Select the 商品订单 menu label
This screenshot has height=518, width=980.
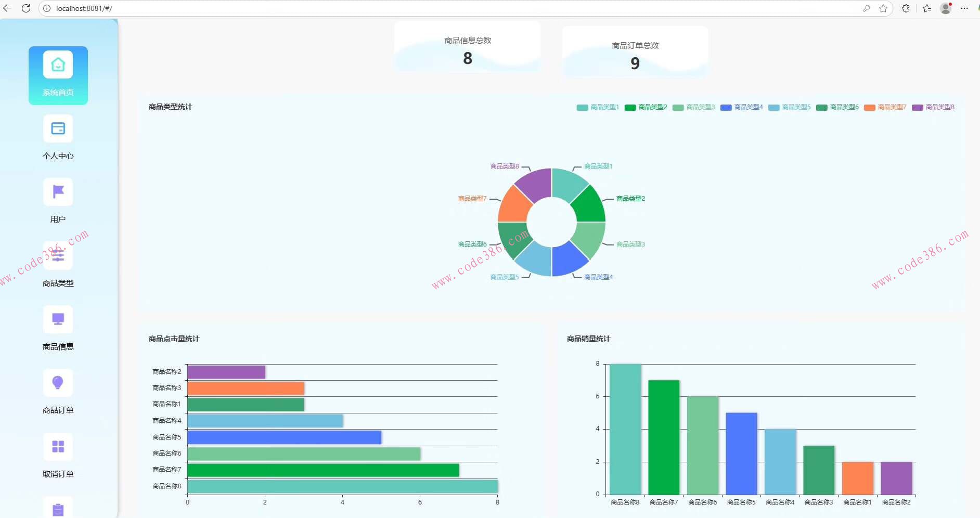[58, 410]
